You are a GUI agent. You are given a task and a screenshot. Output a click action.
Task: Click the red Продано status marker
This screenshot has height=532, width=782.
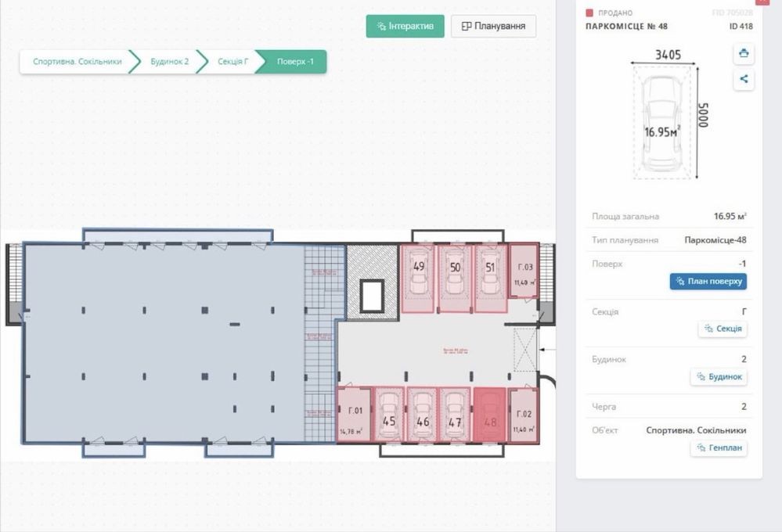point(589,13)
